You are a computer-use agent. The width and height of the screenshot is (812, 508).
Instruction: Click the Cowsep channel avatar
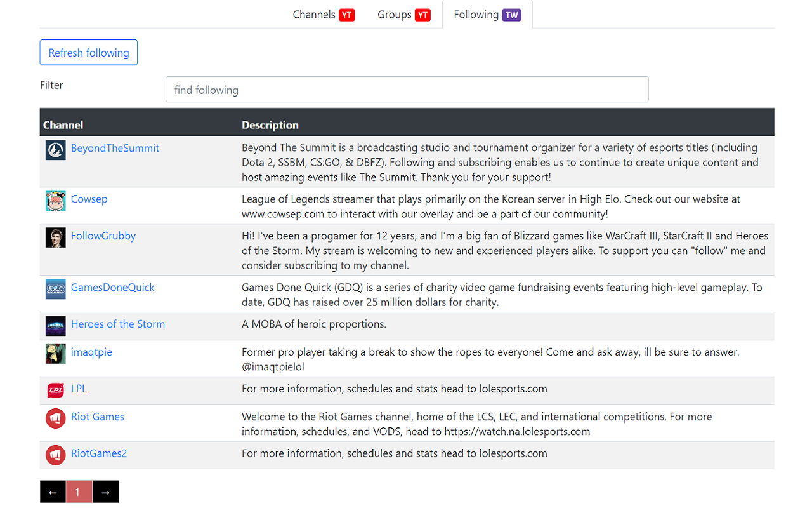click(56, 201)
